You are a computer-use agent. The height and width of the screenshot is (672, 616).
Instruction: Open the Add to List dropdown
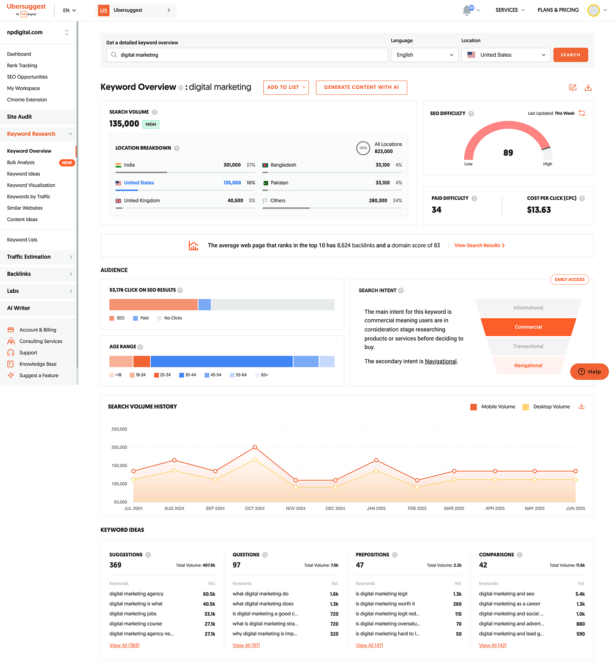pyautogui.click(x=286, y=87)
